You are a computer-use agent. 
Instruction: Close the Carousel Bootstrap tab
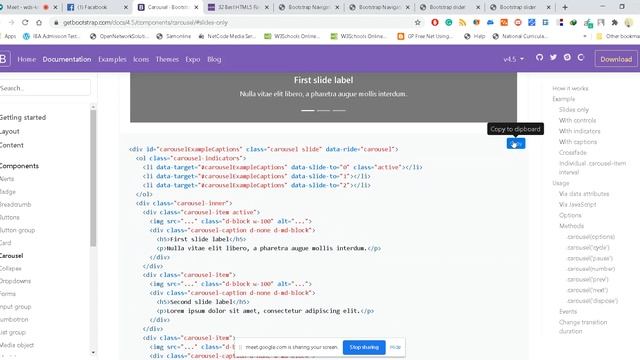tap(196, 7)
